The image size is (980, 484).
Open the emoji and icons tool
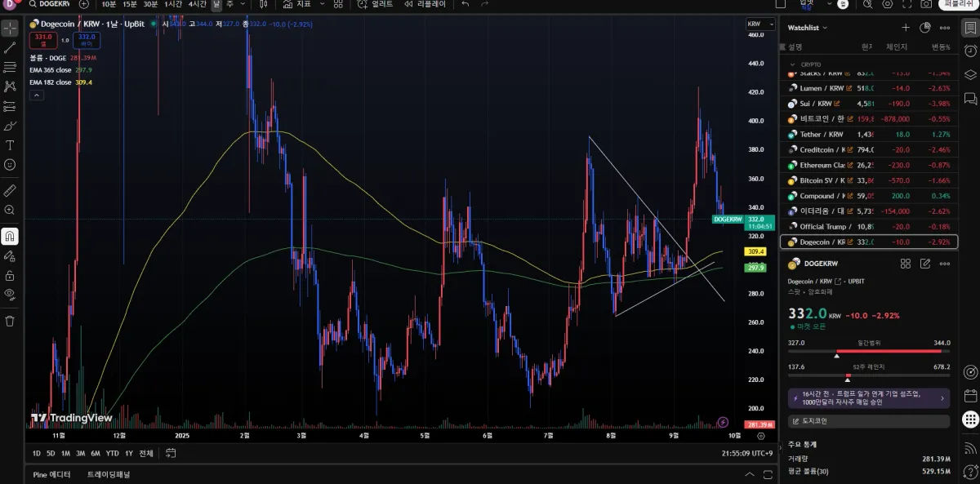[10, 164]
